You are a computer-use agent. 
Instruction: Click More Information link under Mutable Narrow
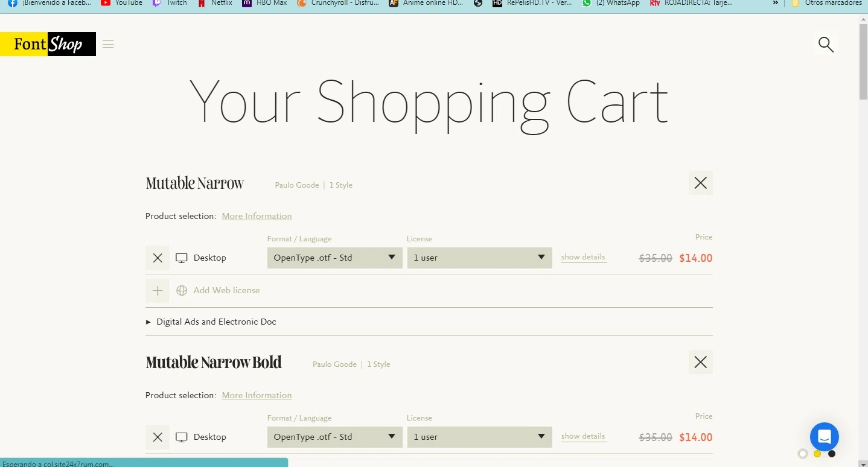click(x=257, y=216)
